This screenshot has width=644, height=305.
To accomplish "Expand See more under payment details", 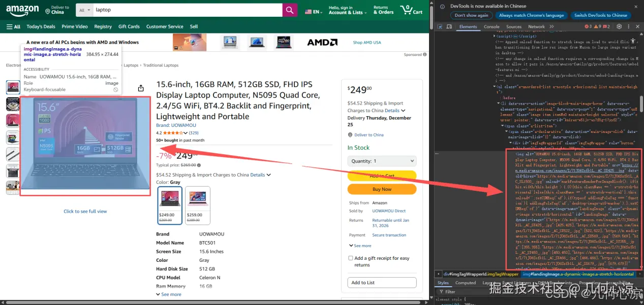I will coord(360,246).
